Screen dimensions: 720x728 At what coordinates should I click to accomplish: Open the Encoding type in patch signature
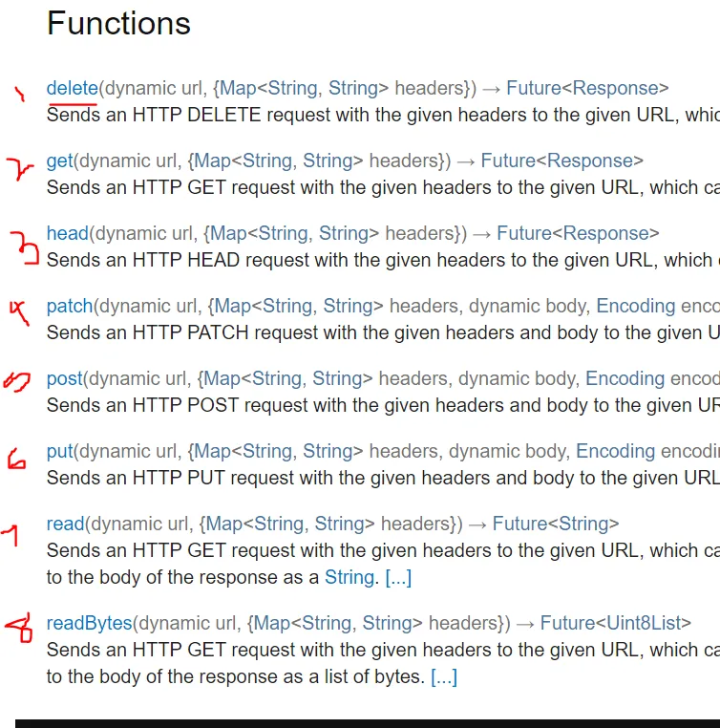(635, 307)
